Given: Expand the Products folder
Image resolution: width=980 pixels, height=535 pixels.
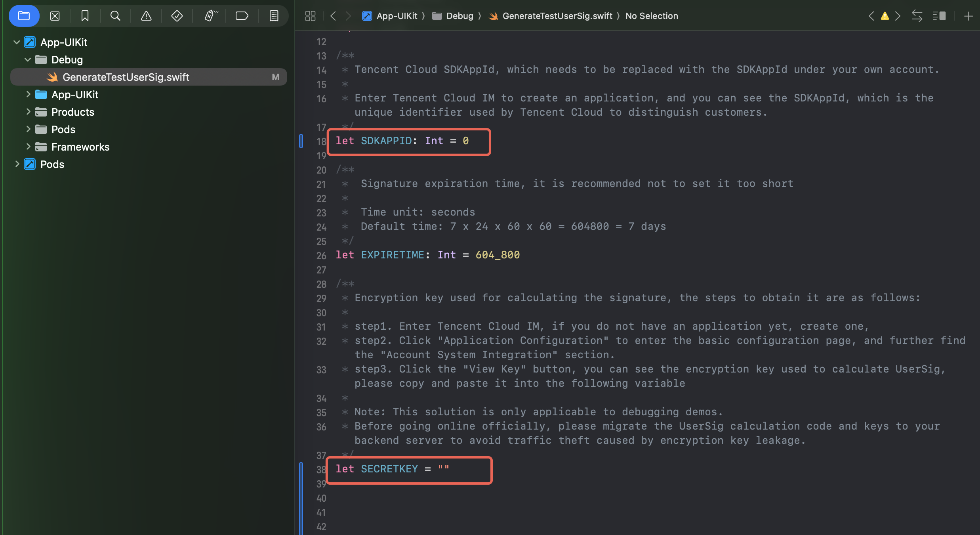Looking at the screenshot, I should pos(28,112).
